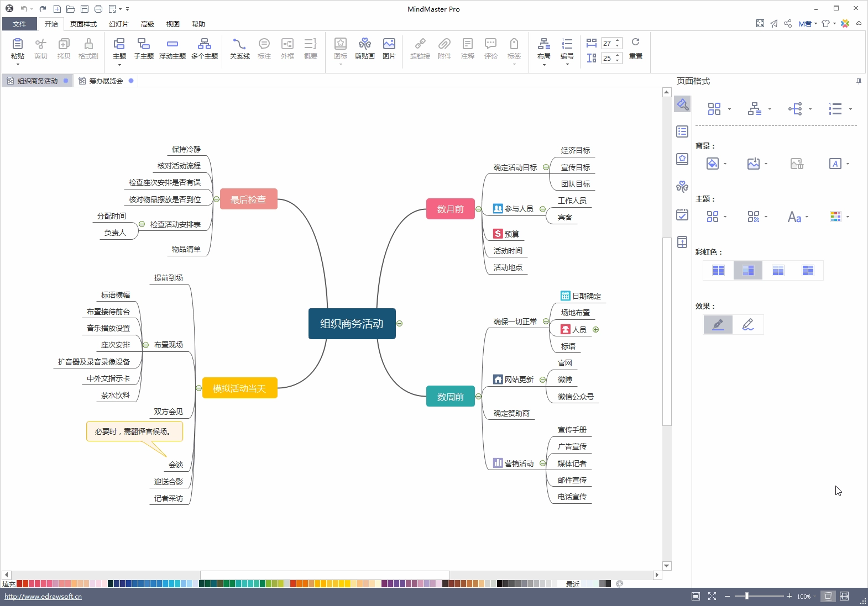Switch to the 筹办展览会 document tab
Image resolution: width=868 pixels, height=606 pixels.
pyautogui.click(x=106, y=81)
